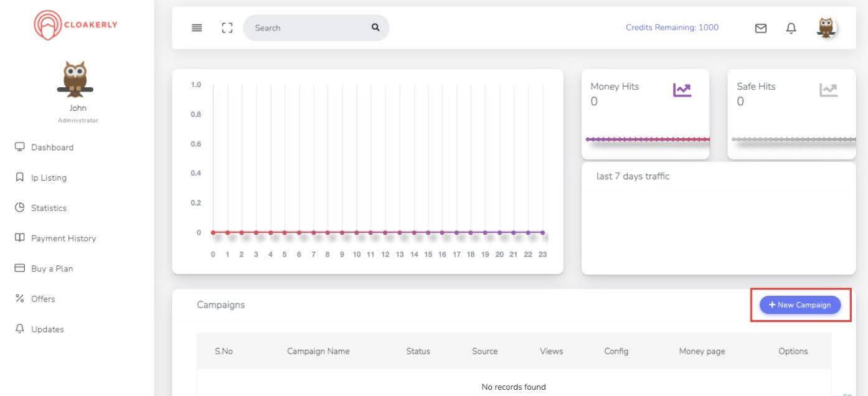Click the Campaign Name column header

tap(318, 351)
